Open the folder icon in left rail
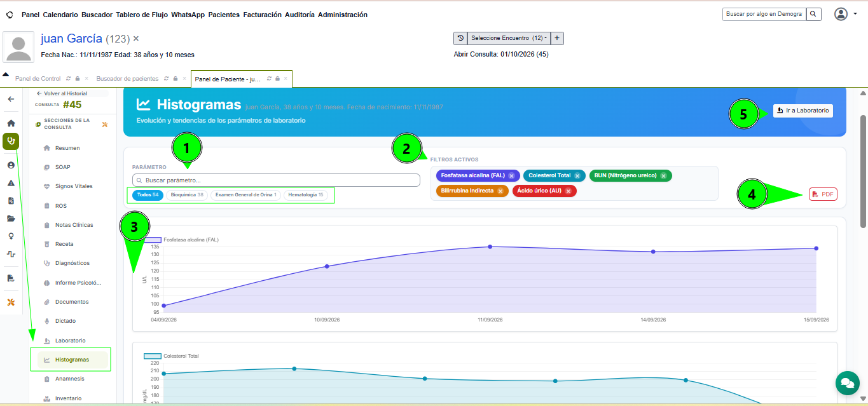 (11, 219)
